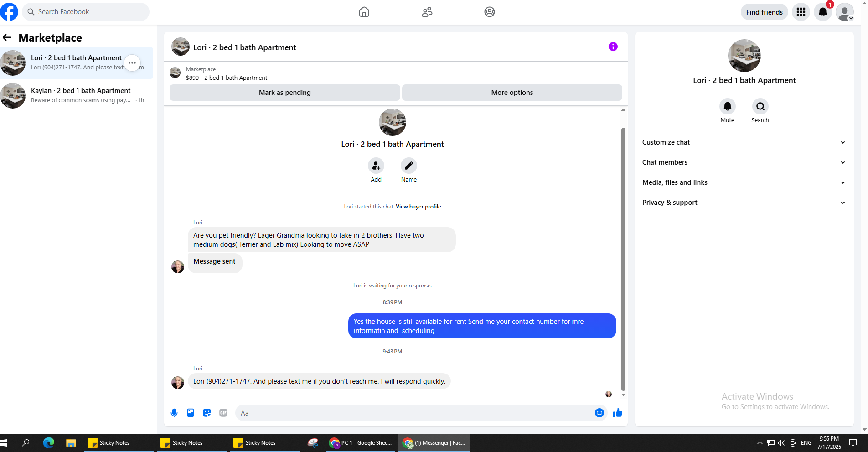868x452 pixels.
Task: Click the chat message scrollbar
Action: pos(623,259)
